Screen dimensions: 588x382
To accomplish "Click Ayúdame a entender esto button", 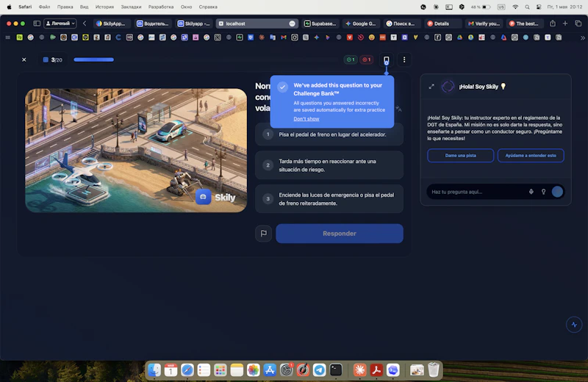I will pyautogui.click(x=531, y=155).
